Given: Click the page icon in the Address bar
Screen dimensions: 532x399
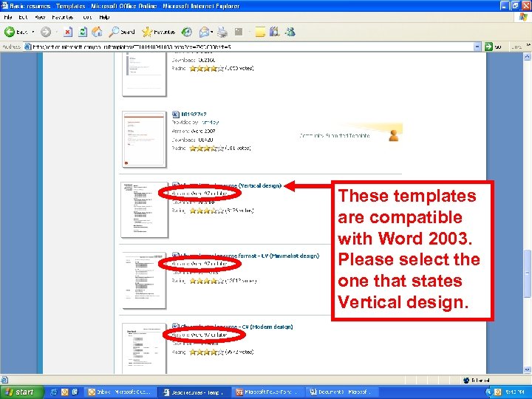Looking at the screenshot, I should click(x=27, y=47).
